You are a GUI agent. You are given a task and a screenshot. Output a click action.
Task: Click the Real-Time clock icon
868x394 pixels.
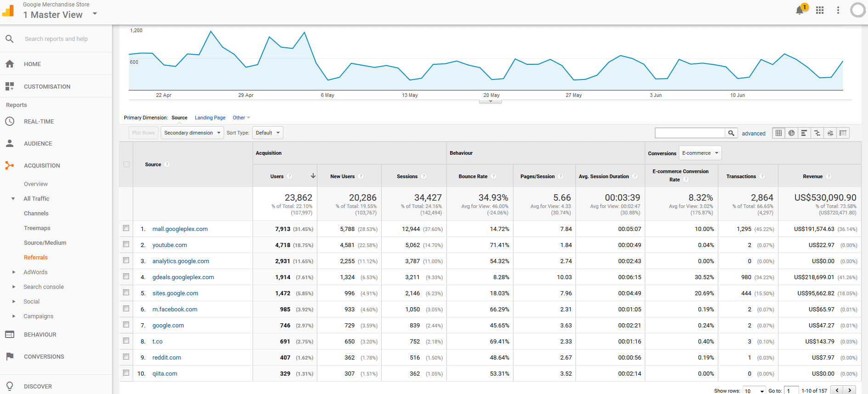10,121
